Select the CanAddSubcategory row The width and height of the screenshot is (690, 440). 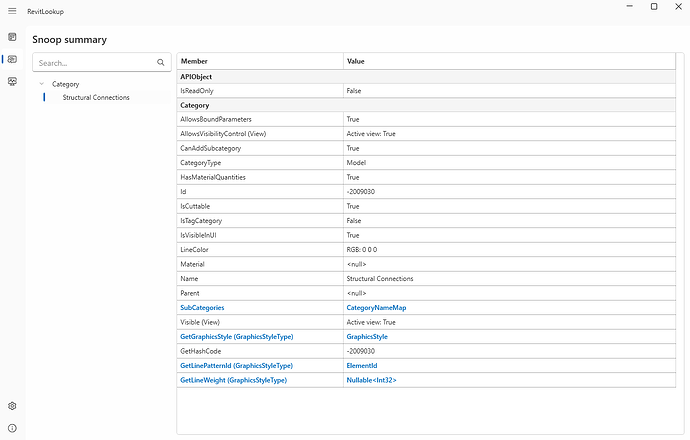[426, 148]
